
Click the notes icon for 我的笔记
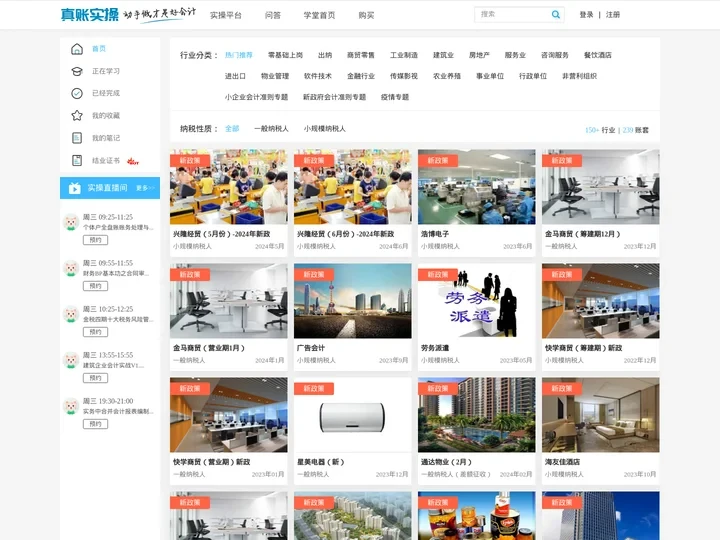[77, 138]
